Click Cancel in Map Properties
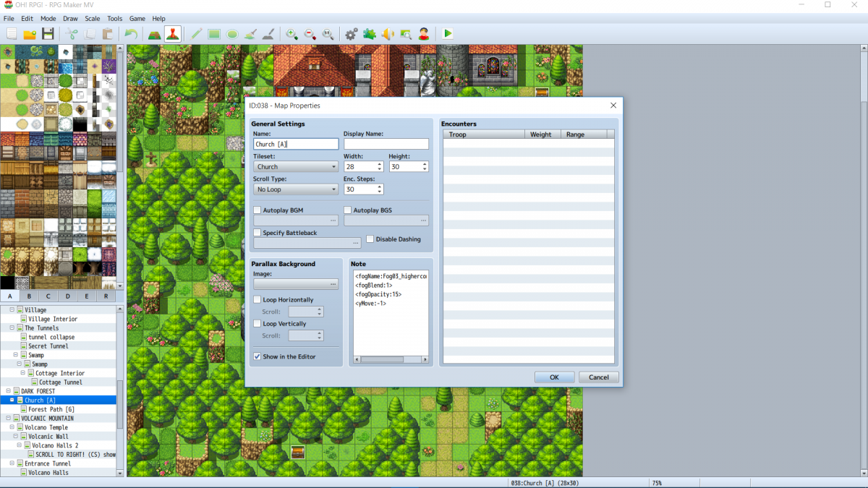The image size is (868, 488). (x=599, y=377)
